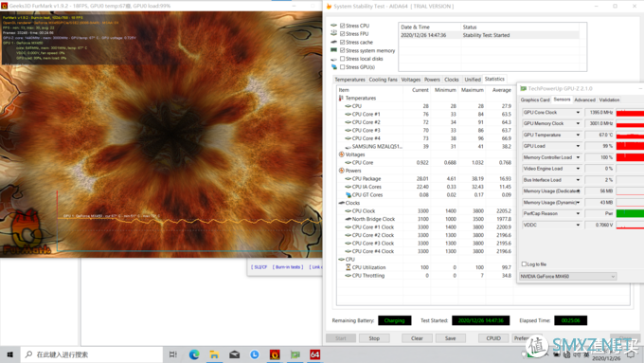Click the Clocks group icon in AIDA64

click(341, 203)
